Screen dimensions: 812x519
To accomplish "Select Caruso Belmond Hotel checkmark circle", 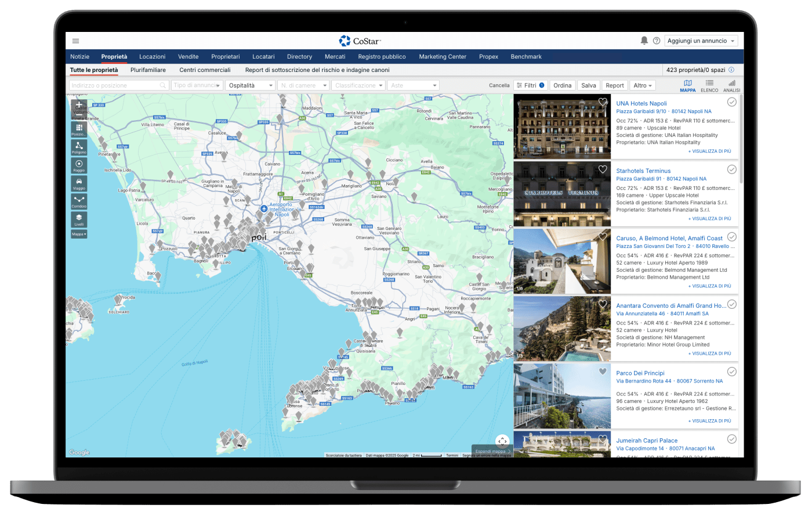I will pos(731,237).
